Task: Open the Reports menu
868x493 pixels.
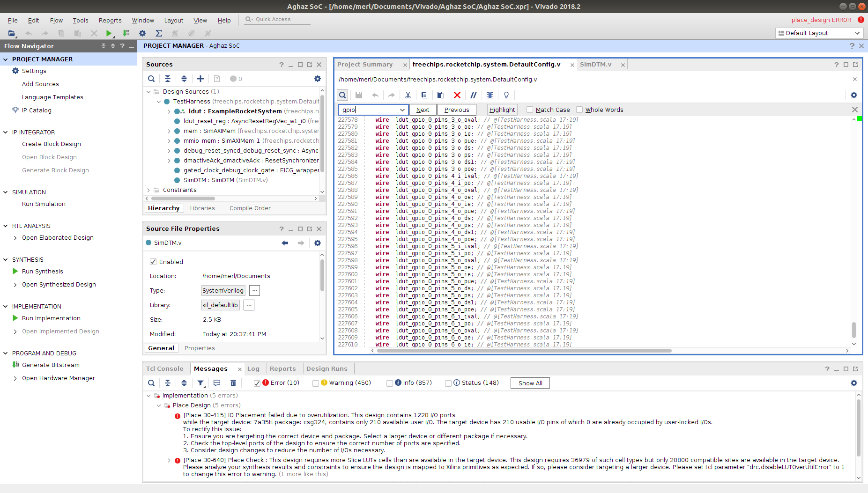Action: 110,20
